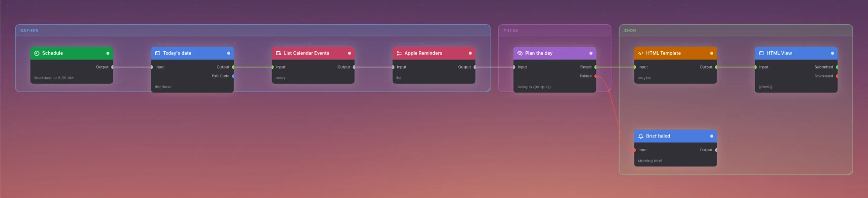Click the bell icon on Brief failed node
Screen dimensions: 868x198
[x=641, y=136]
